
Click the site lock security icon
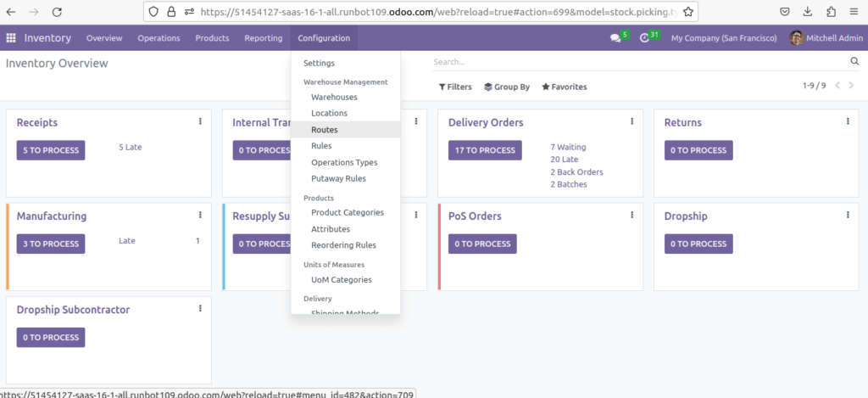(171, 12)
